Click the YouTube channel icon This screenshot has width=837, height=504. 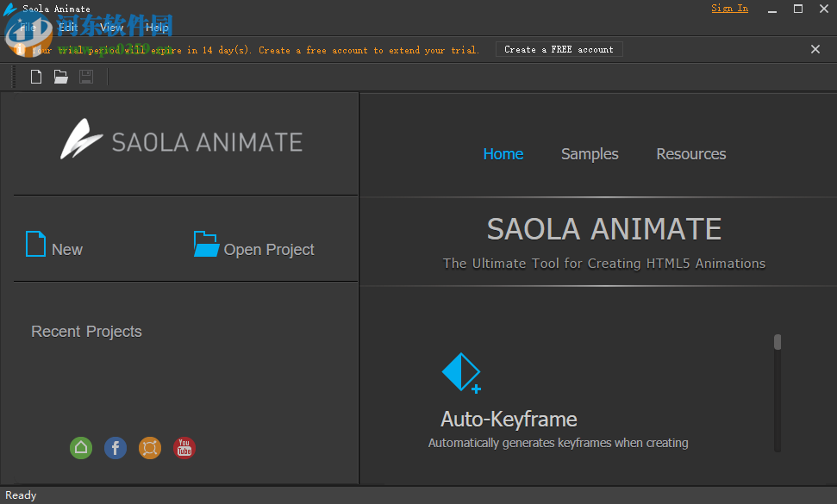(x=184, y=448)
